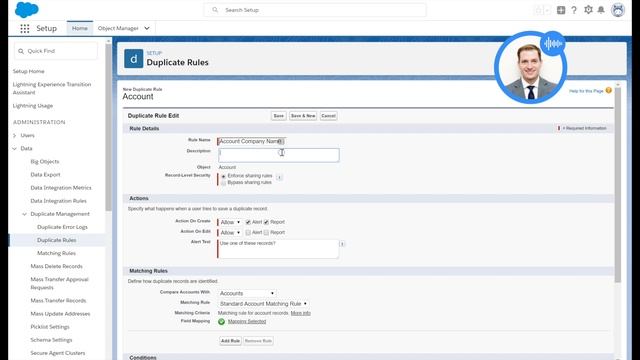Open Setup Home in sidebar
Image resolution: width=640 pixels, height=360 pixels.
[x=29, y=71]
